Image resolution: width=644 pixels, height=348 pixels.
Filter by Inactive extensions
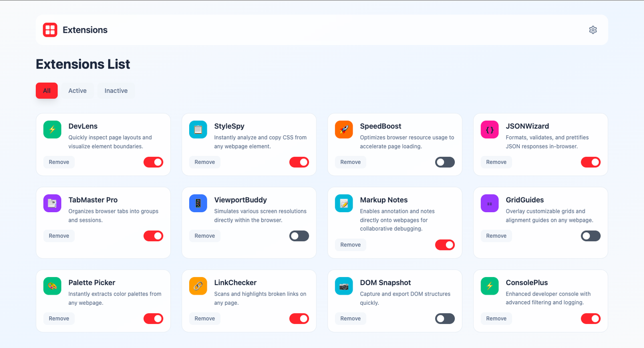(x=116, y=91)
